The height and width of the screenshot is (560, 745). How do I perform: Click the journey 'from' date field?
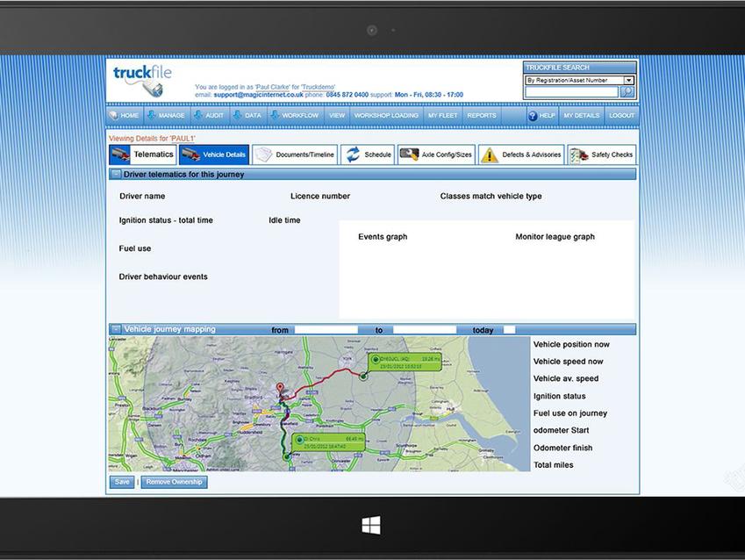coord(326,330)
